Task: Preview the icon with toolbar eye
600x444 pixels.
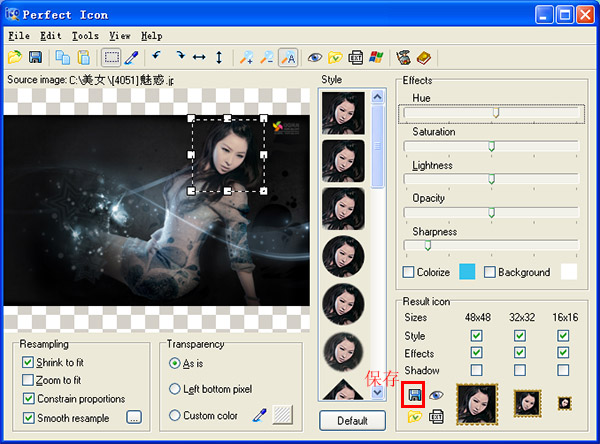Action: pyautogui.click(x=315, y=57)
